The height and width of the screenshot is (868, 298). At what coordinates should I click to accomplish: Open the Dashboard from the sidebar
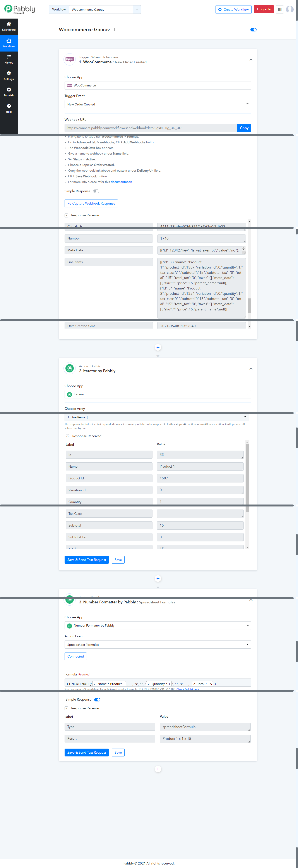9,26
